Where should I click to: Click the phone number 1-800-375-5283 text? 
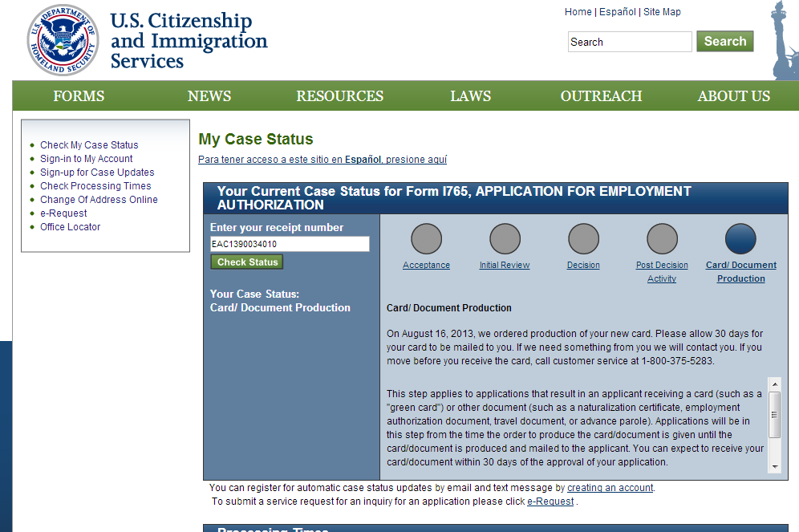[x=677, y=361]
